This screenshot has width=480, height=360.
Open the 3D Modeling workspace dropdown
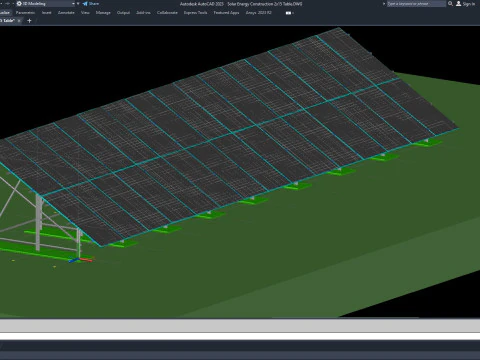tap(46, 4)
